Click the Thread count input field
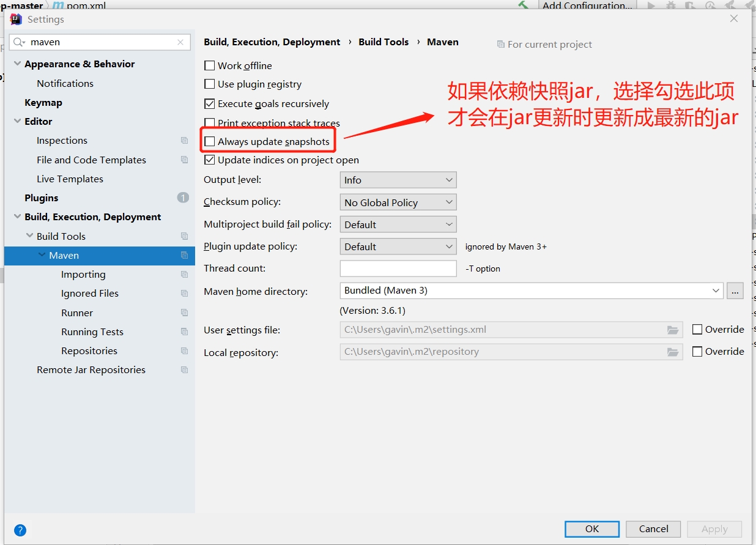Image resolution: width=756 pixels, height=545 pixels. tap(398, 269)
